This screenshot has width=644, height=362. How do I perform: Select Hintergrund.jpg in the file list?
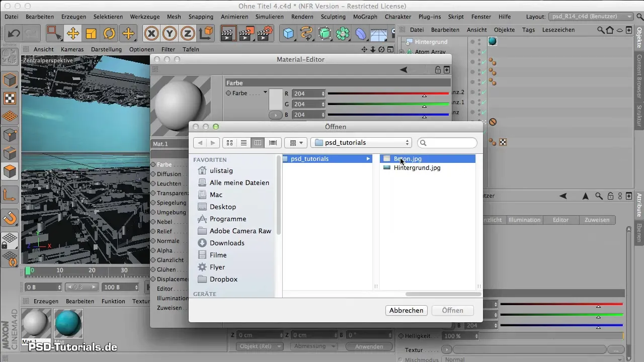point(427,168)
